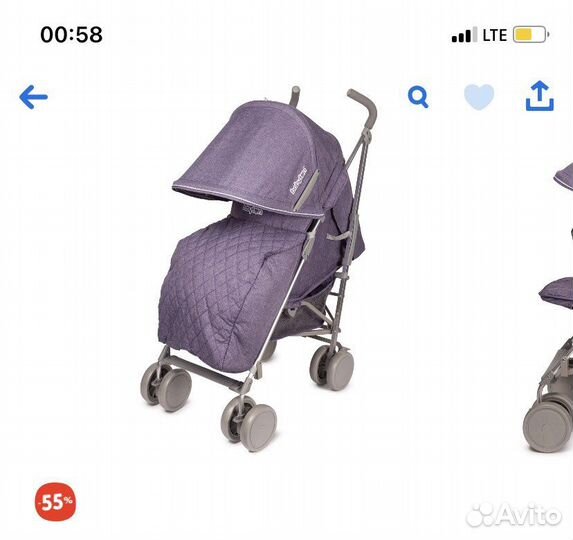The height and width of the screenshot is (540, 573).
Task: Go back using the blue arrow
Action: coord(33,97)
